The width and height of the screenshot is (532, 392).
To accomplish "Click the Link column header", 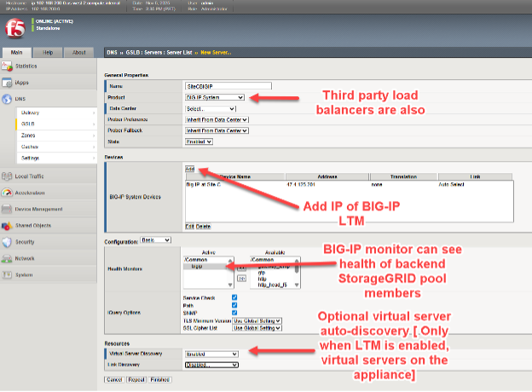I will [x=475, y=176].
